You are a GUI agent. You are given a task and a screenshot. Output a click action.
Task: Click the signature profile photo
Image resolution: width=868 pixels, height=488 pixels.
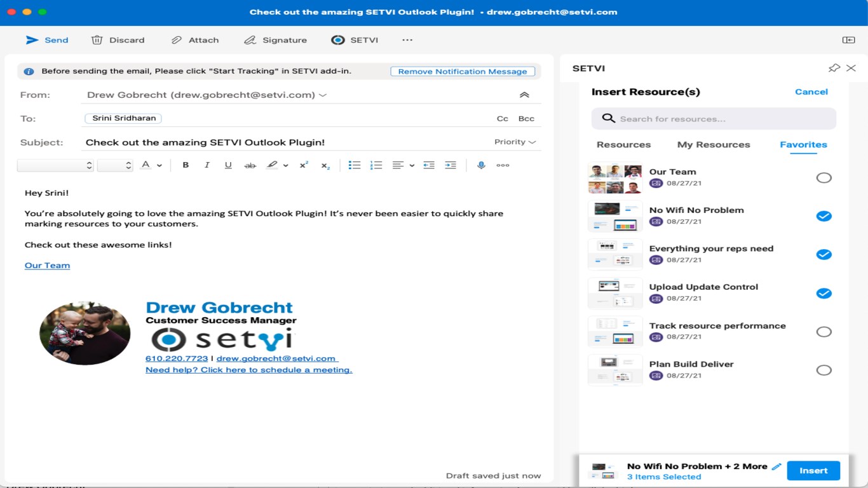(x=85, y=333)
